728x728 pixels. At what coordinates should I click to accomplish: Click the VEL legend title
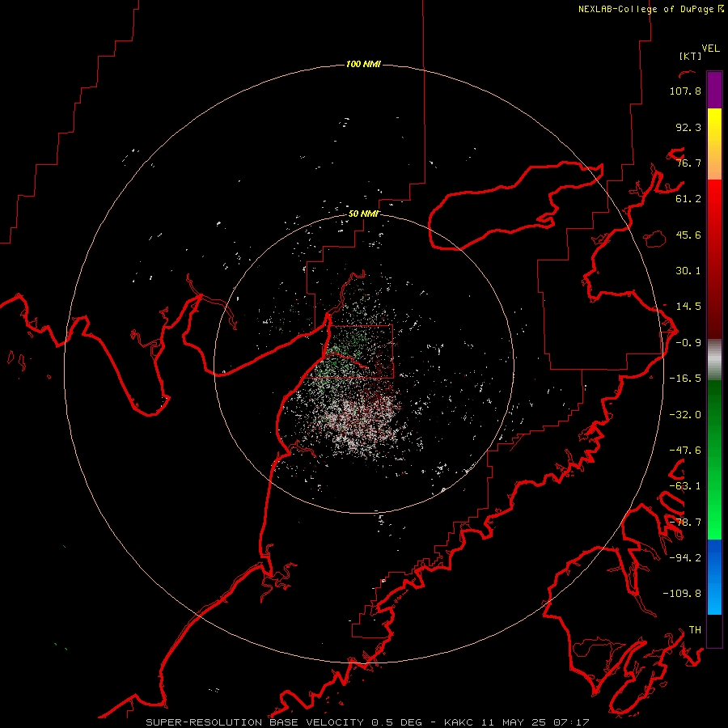[x=710, y=49]
